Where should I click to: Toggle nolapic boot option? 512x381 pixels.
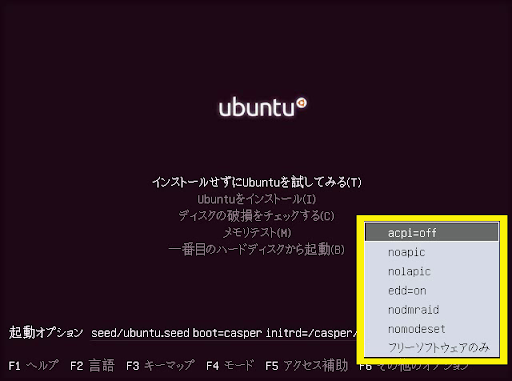[x=432, y=271]
